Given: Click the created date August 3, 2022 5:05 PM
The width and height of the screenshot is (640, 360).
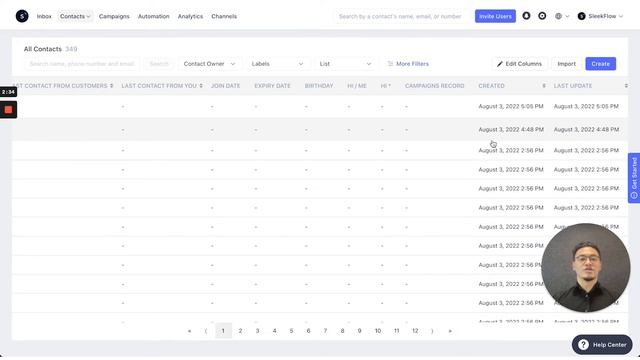Looking at the screenshot, I should (x=511, y=106).
